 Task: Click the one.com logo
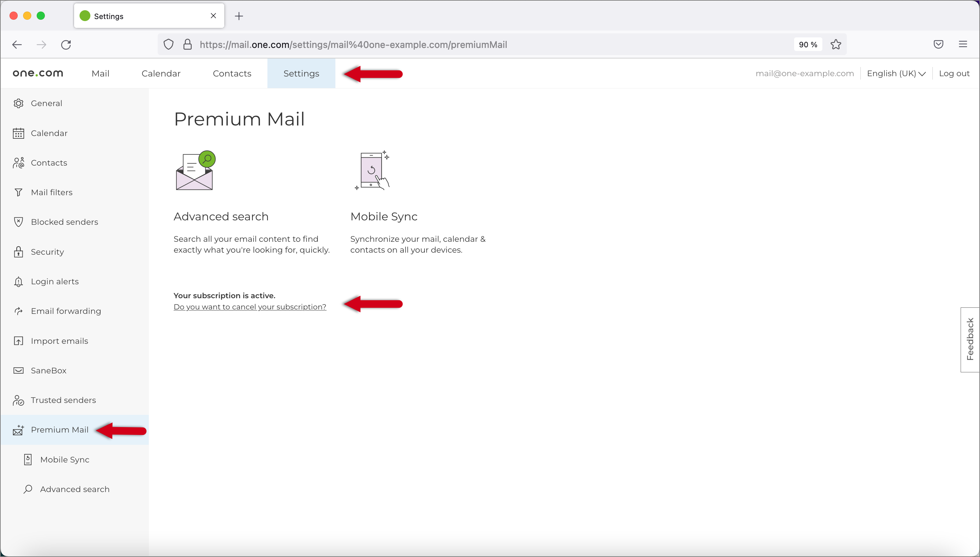pos(38,73)
